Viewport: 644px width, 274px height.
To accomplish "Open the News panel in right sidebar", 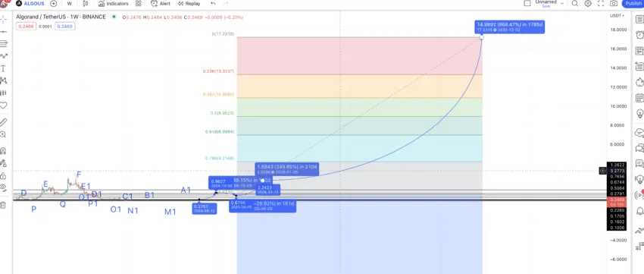I will pyautogui.click(x=639, y=51).
